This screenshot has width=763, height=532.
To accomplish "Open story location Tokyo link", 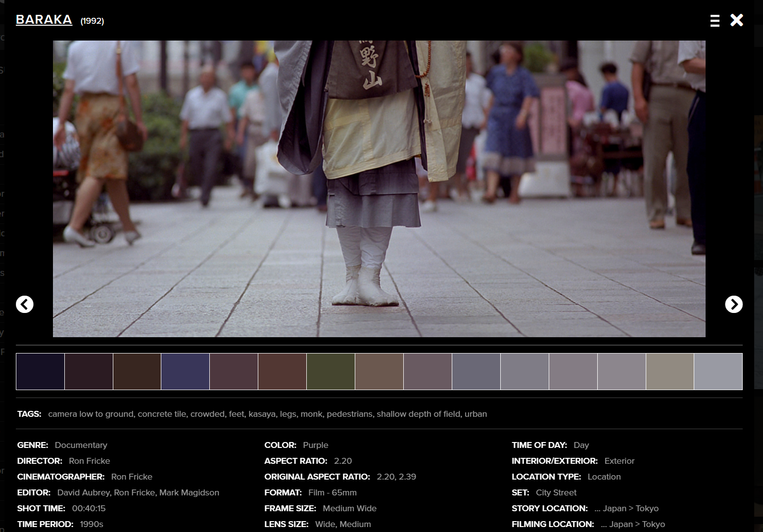I will tap(647, 508).
